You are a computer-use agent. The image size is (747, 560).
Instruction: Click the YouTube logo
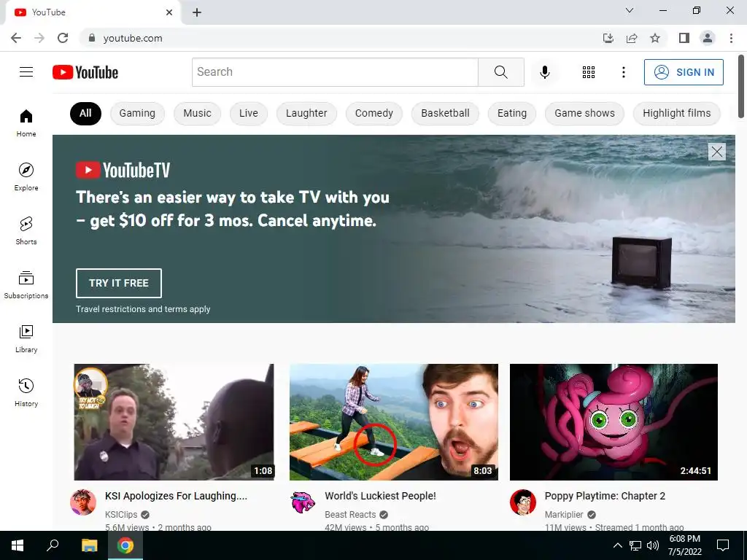click(85, 72)
